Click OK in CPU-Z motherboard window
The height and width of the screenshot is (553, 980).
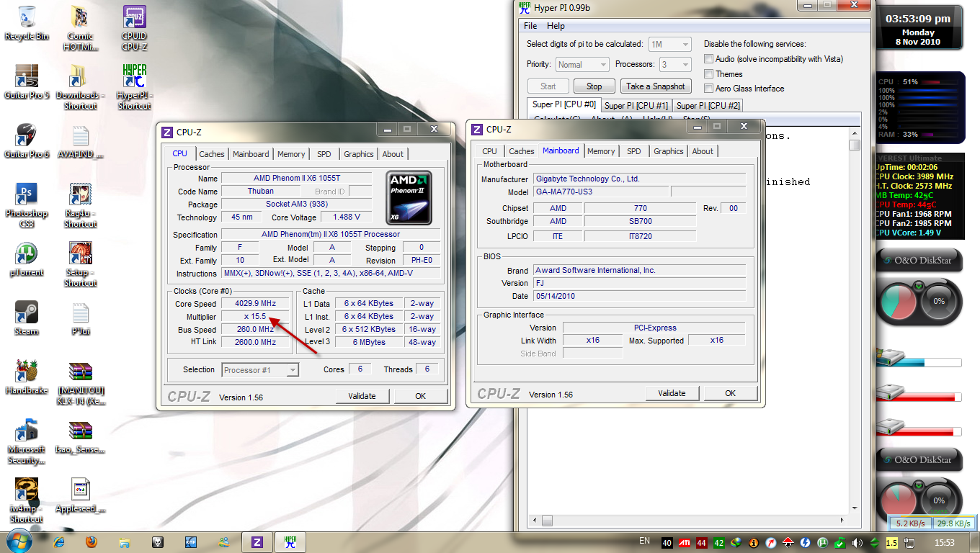730,393
